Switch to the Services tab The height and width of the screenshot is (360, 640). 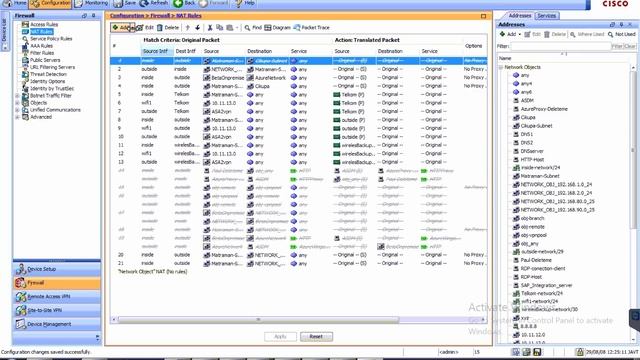[547, 16]
